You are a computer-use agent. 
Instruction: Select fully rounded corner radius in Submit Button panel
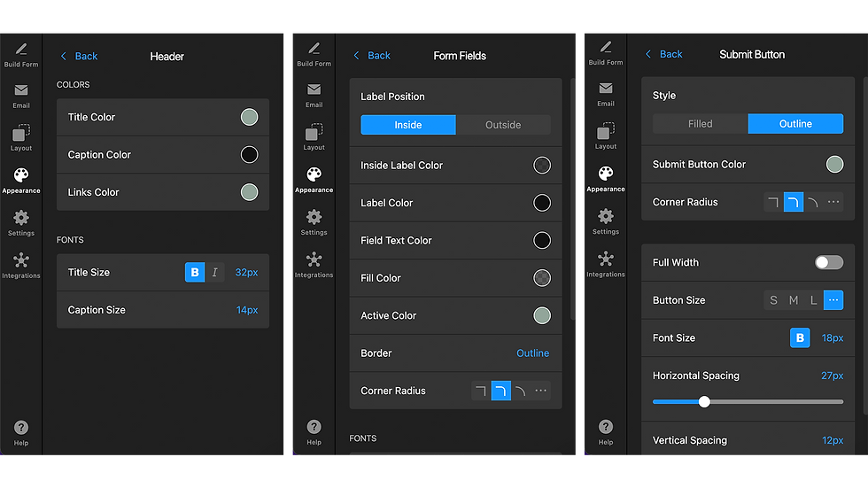coord(813,202)
